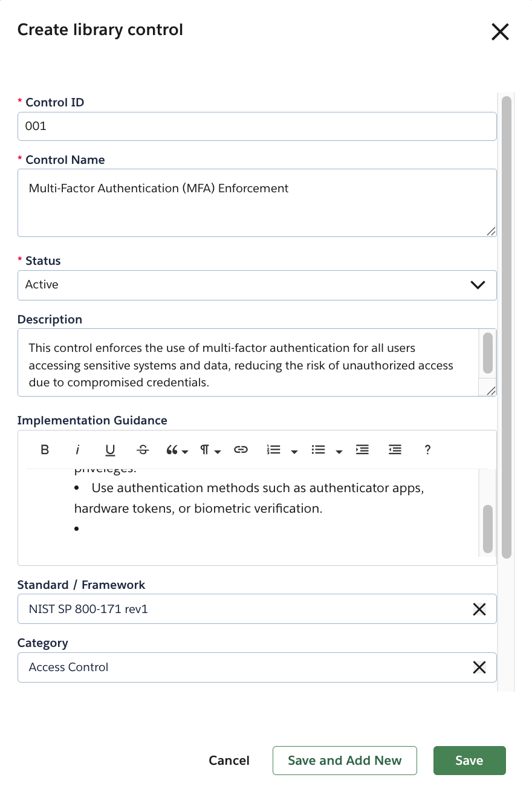Click the Save button
This screenshot has height=792, width=532.
pos(469,761)
